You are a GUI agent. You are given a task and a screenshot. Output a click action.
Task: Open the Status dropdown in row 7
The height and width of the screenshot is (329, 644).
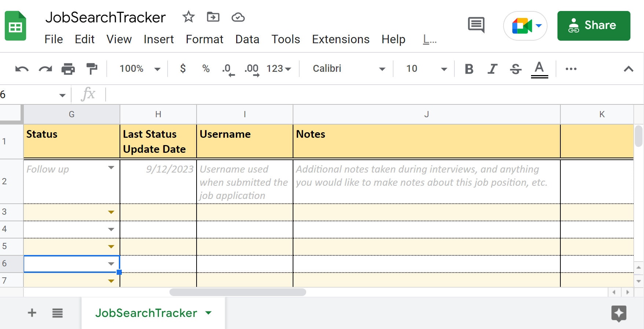pos(111,281)
